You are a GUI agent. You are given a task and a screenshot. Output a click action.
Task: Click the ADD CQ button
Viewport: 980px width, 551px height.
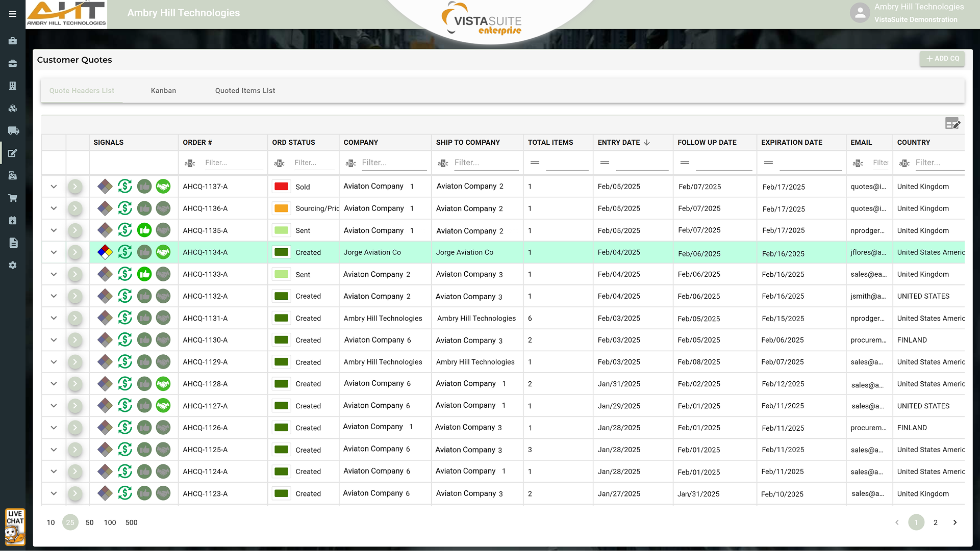tap(942, 59)
